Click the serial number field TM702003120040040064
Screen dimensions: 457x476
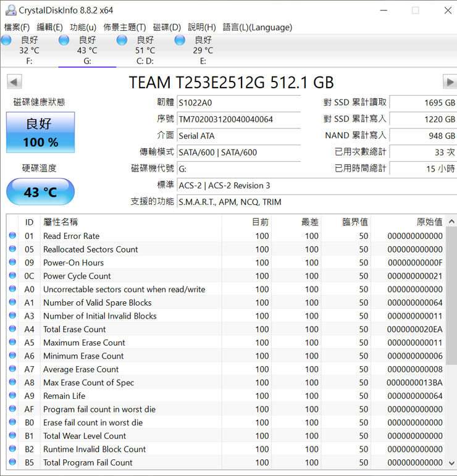coord(238,119)
